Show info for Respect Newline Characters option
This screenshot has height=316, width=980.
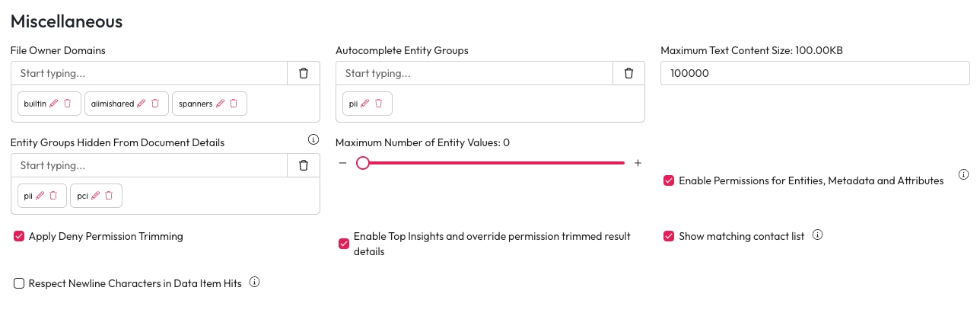point(255,282)
